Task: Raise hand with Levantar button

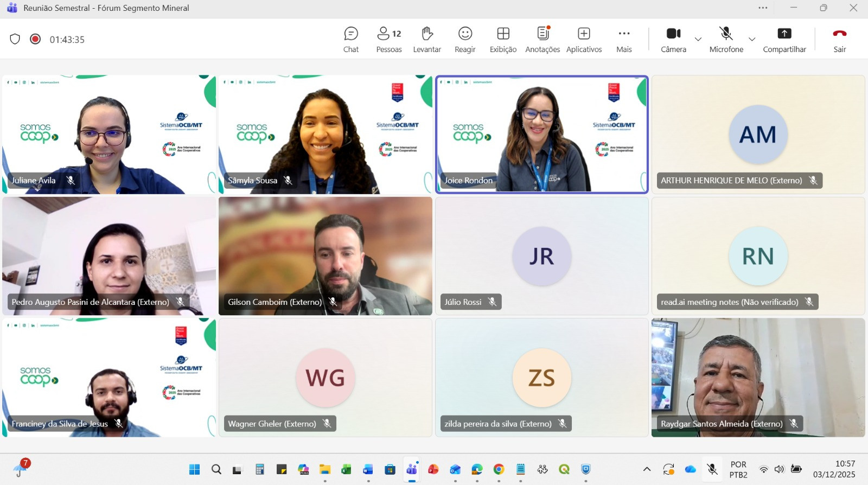Action: 427,40
